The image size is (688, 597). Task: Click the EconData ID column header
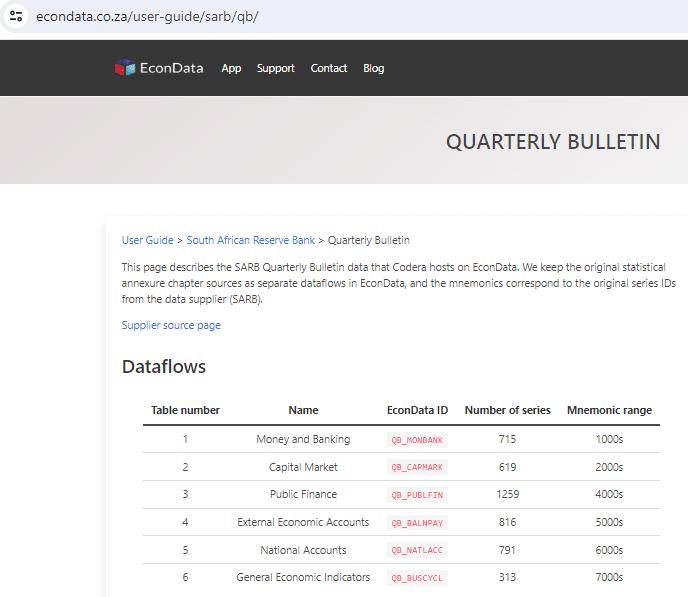pos(417,410)
